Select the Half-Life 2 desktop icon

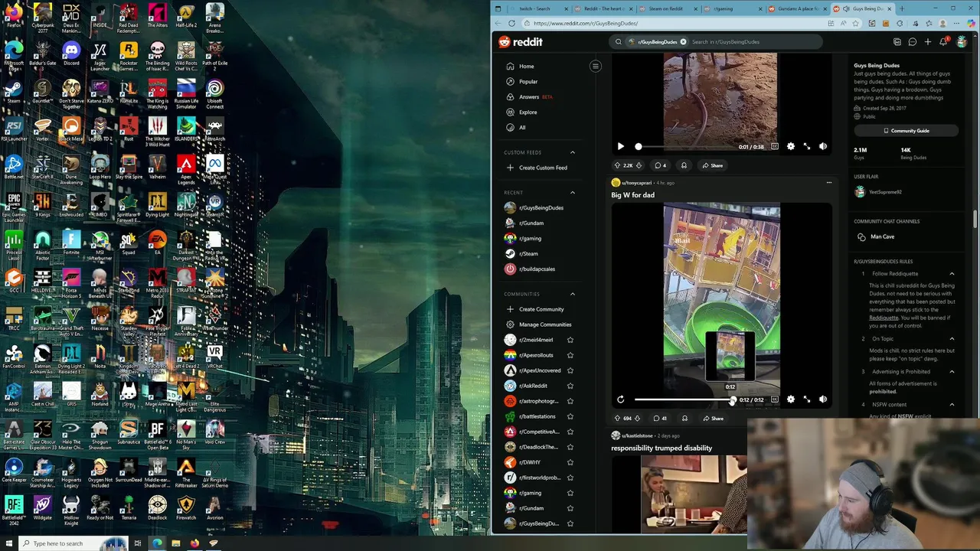[186, 15]
